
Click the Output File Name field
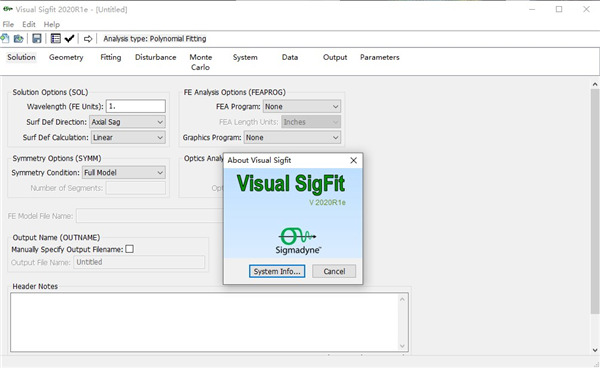coord(139,262)
